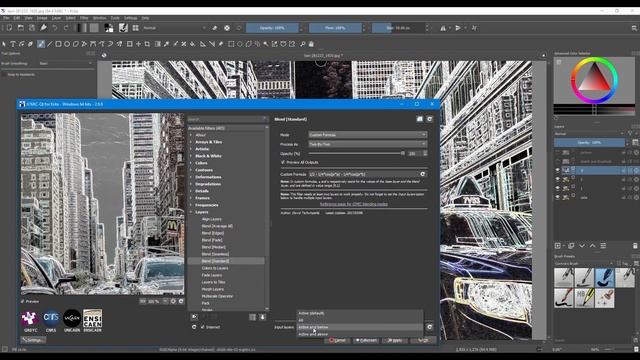Undo the last action in the Krita toolbar
The height and width of the screenshot is (360, 640).
coord(55,28)
